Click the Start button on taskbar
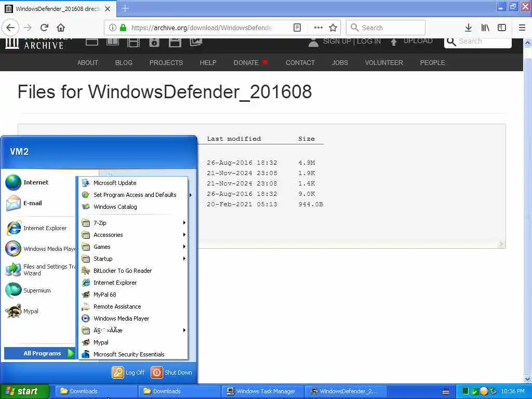Viewport: 532px width, 399px height. click(25, 391)
